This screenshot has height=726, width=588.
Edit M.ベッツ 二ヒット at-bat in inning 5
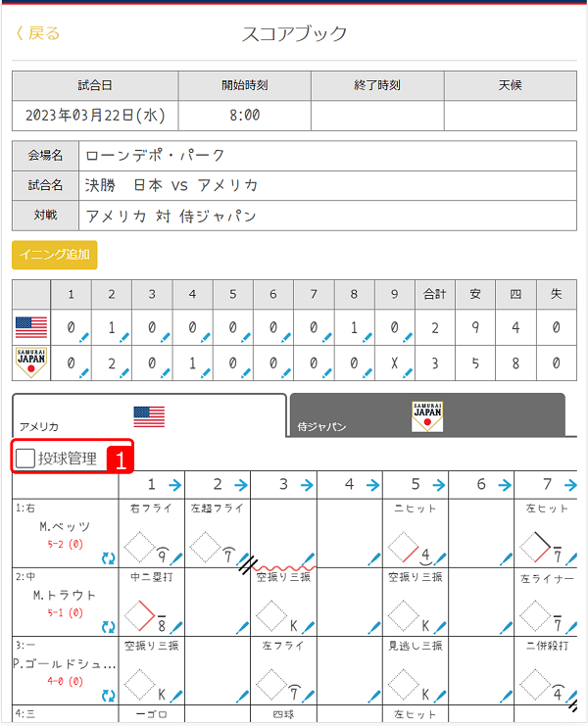coord(440,559)
